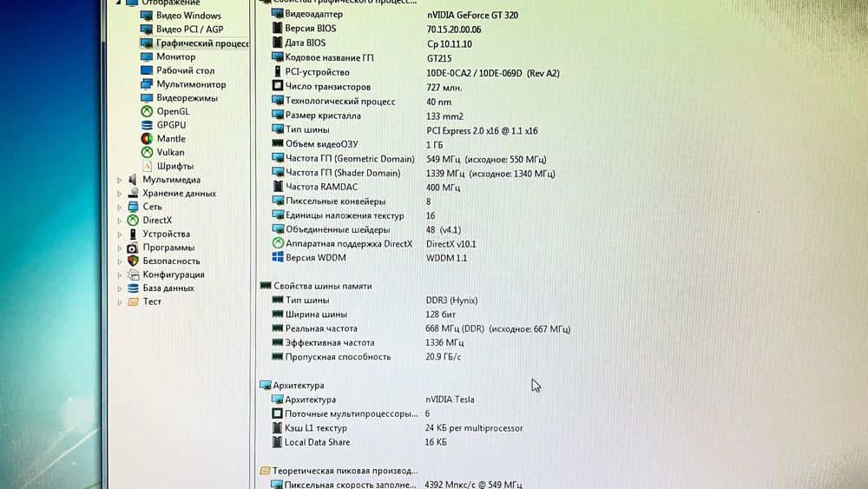Image resolution: width=868 pixels, height=489 pixels.
Task: Select the Устройства icon
Action: [133, 234]
